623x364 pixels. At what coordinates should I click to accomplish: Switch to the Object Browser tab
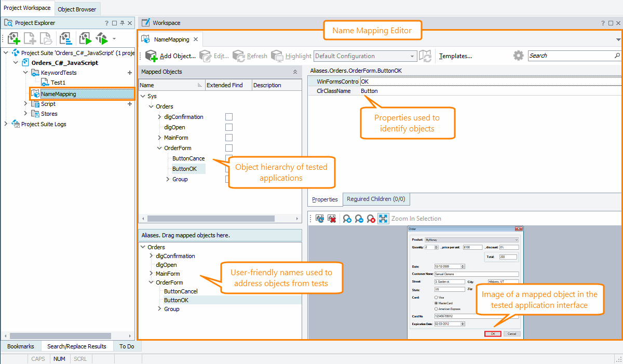pyautogui.click(x=77, y=9)
